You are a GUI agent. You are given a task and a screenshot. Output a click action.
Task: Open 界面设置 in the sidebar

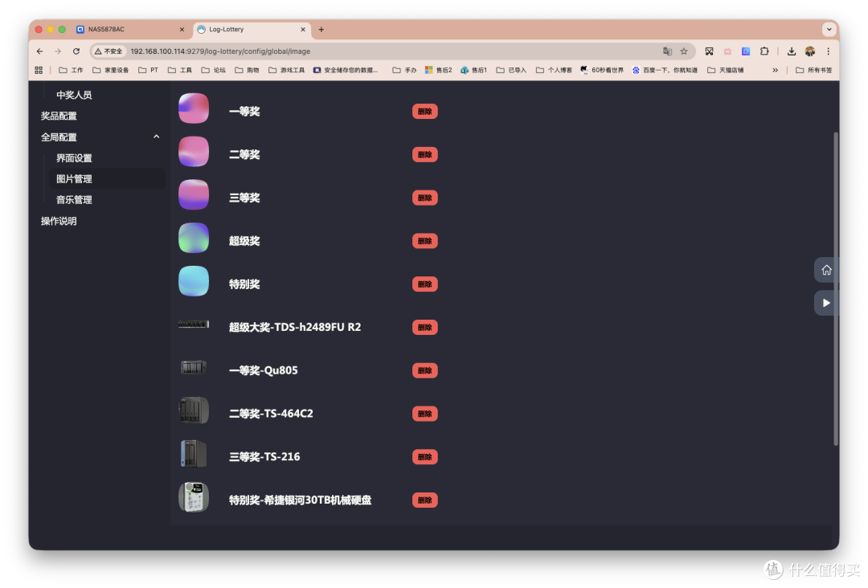pyautogui.click(x=74, y=157)
